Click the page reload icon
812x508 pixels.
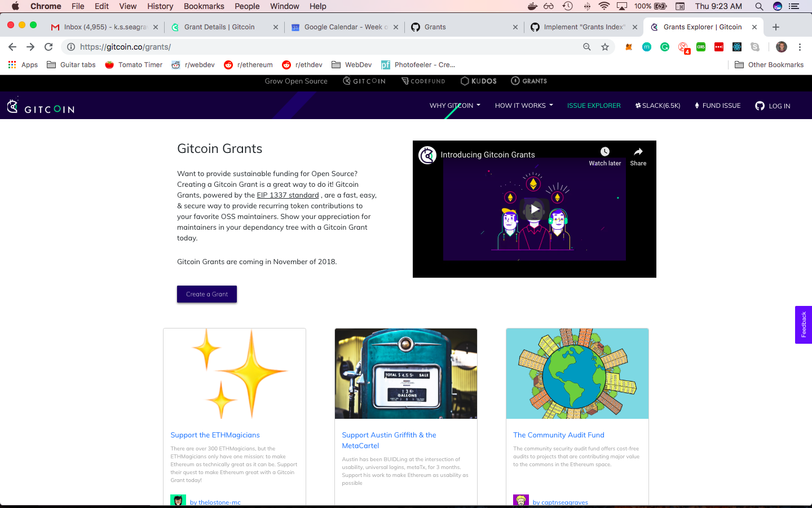48,47
